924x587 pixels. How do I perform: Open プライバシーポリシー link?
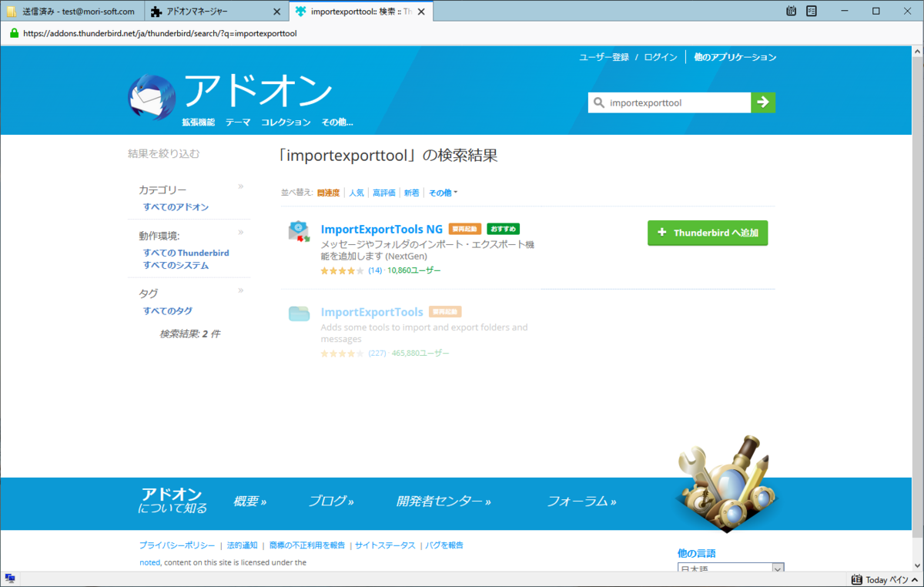coord(177,545)
